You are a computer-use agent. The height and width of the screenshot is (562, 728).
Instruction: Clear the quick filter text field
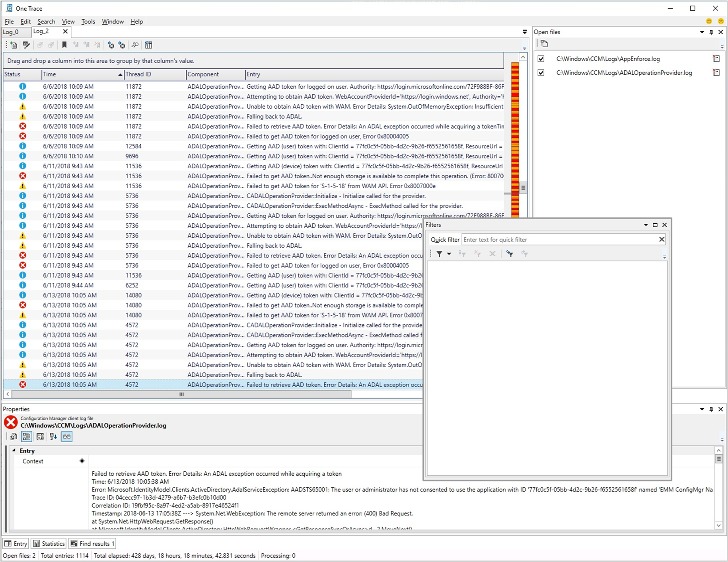[662, 239]
